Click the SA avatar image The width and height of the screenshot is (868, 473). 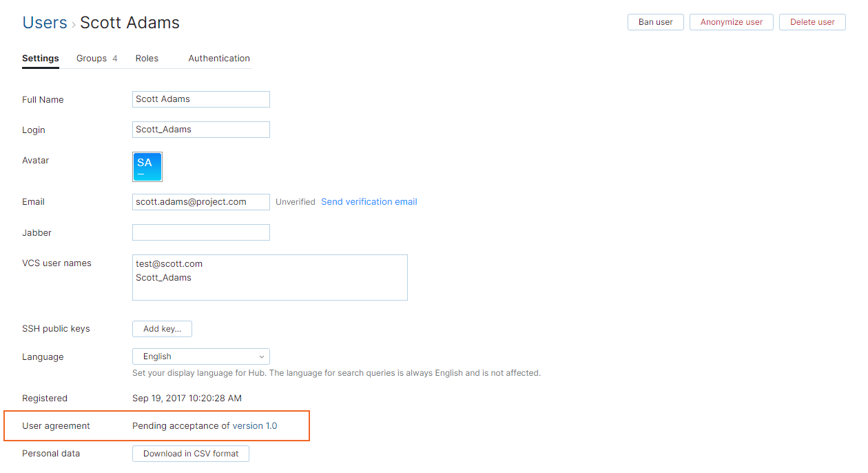pyautogui.click(x=147, y=166)
